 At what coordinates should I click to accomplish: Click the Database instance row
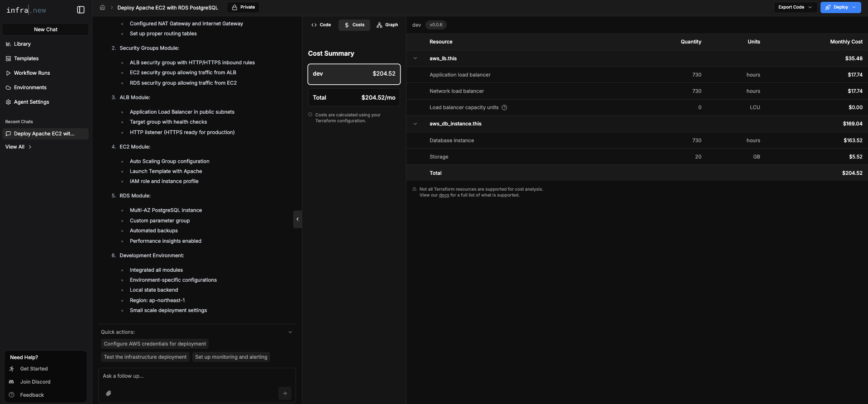pos(637,140)
